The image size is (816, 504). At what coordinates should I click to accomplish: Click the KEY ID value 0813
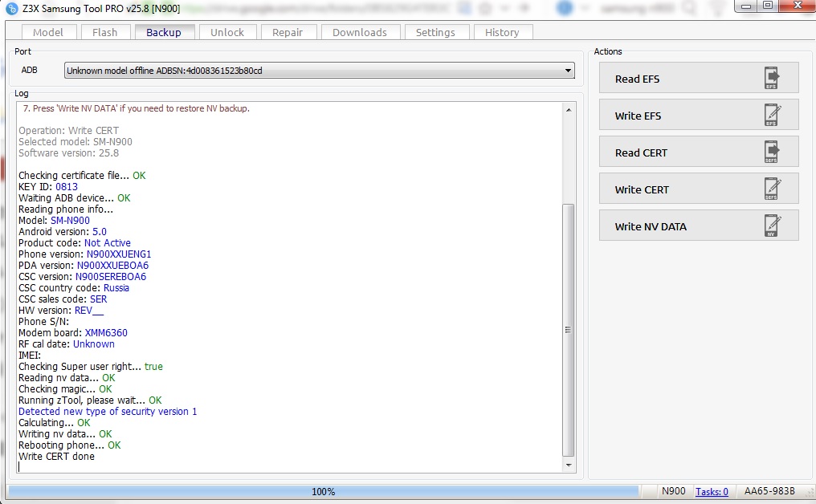click(x=67, y=187)
